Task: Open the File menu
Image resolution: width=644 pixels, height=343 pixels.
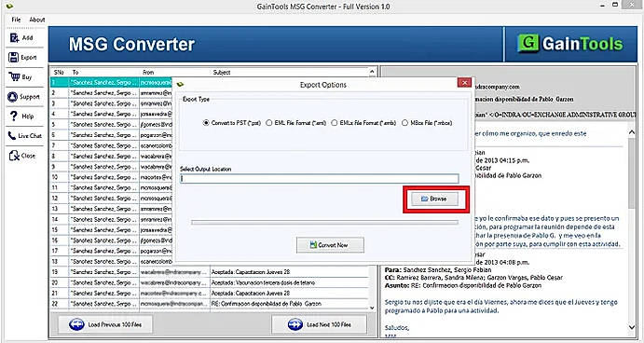Action: [16, 20]
